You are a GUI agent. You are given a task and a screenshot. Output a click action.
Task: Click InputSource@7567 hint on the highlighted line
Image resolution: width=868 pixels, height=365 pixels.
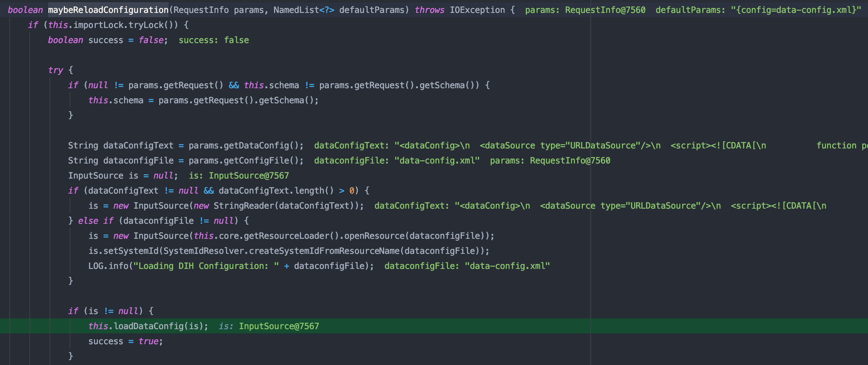279,326
